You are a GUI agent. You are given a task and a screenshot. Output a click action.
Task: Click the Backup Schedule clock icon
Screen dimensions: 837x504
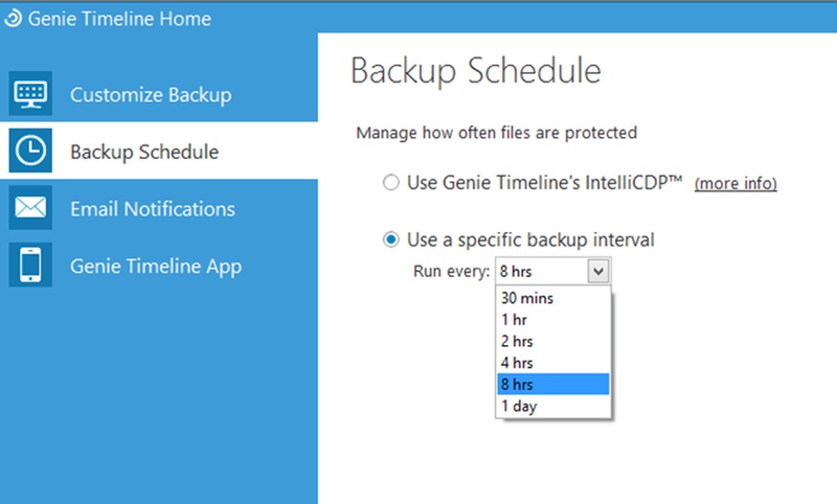(x=31, y=151)
